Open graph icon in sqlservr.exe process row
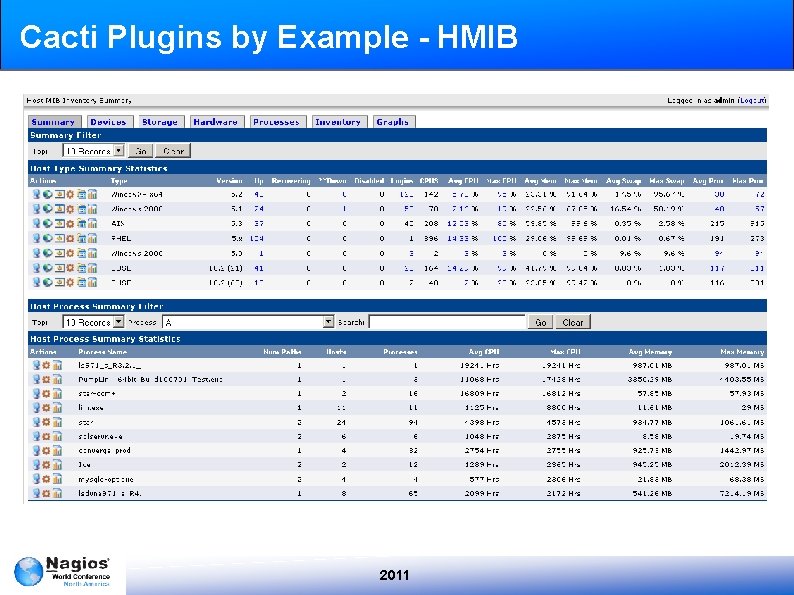The width and height of the screenshot is (794, 595). [x=57, y=436]
